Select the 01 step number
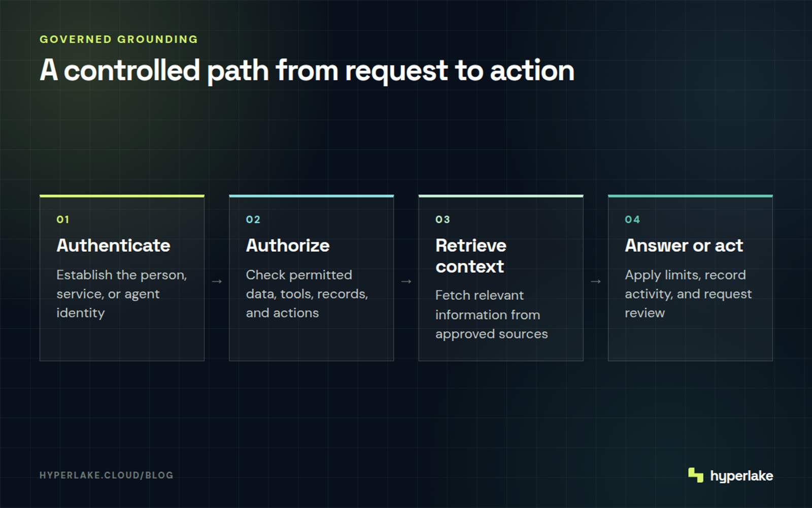812x508 pixels. (63, 219)
